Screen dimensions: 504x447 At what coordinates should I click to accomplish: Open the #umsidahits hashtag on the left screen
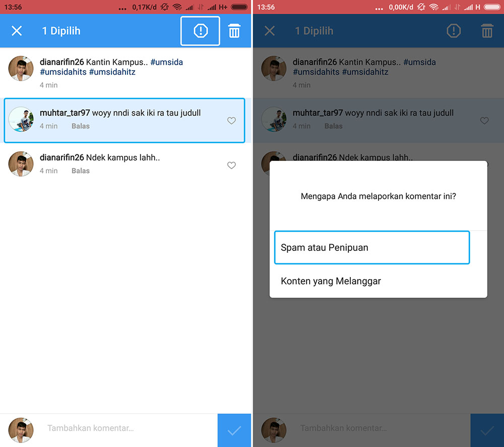[x=63, y=72]
